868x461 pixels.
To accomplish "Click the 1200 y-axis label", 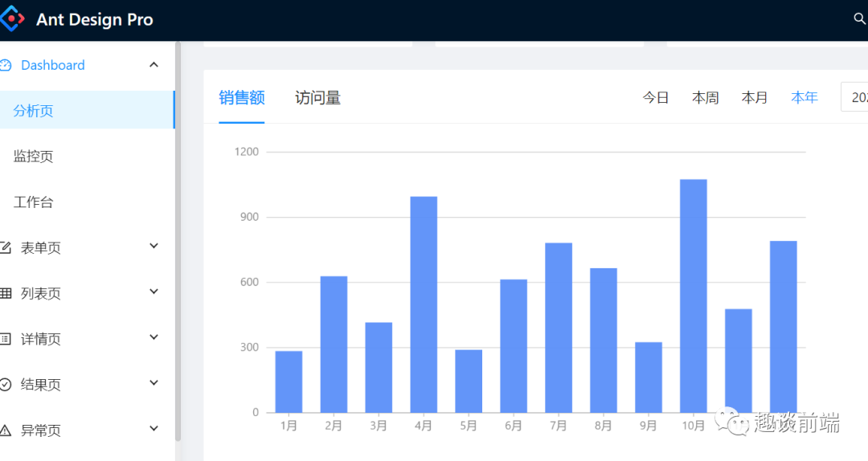I will 247,152.
